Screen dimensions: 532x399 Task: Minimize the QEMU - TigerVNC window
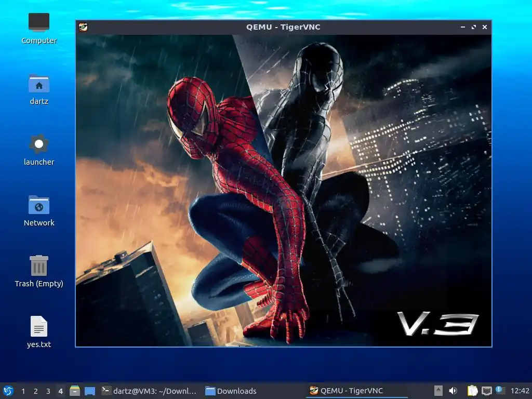click(463, 27)
